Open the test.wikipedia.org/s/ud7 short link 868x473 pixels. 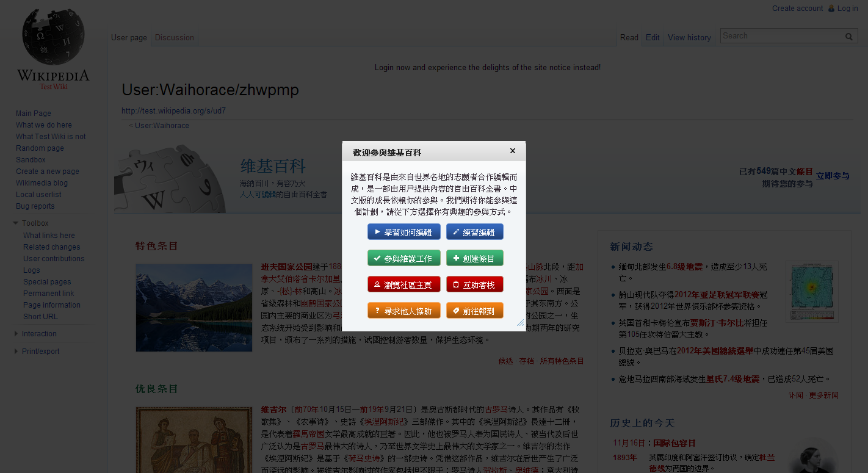174,111
